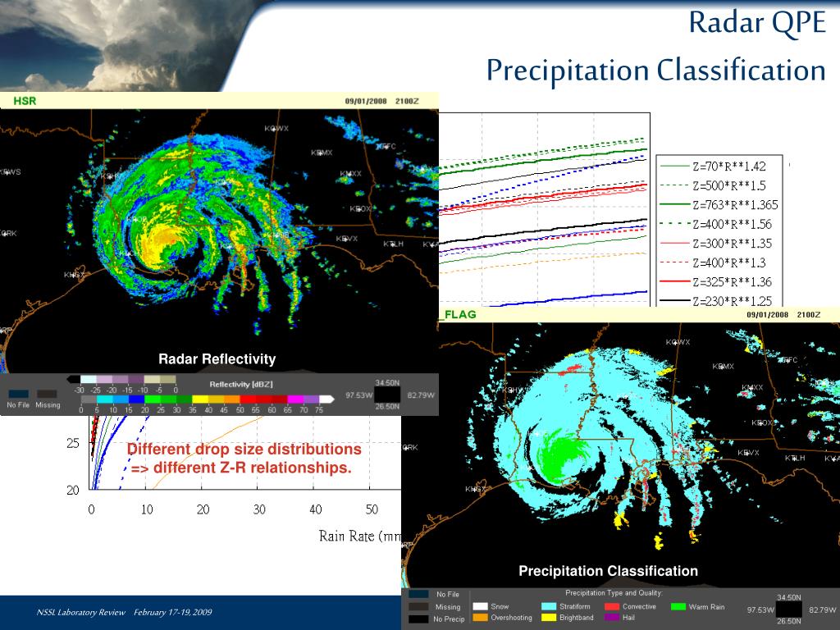This screenshot has width=840, height=630.
Task: Click the magenta 65 dBZ color block
Action: [295, 399]
